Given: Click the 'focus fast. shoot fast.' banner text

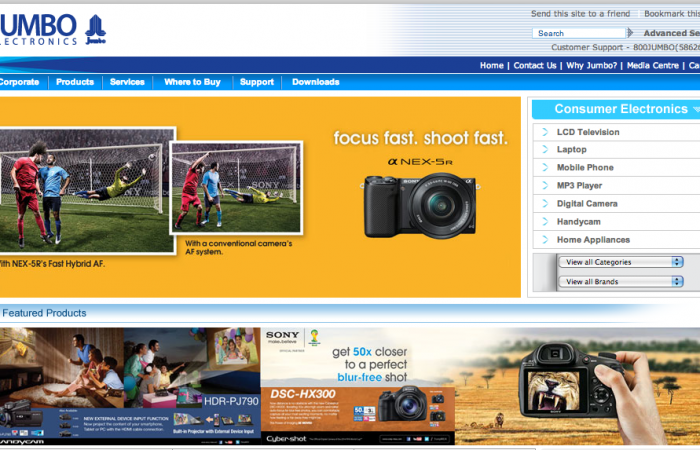Looking at the screenshot, I should click(x=421, y=138).
